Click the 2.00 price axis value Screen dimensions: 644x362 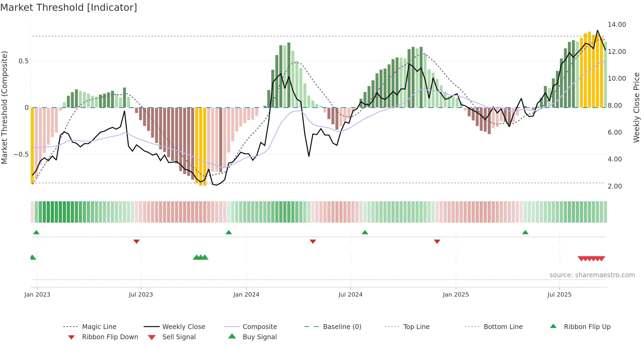pyautogui.click(x=615, y=186)
